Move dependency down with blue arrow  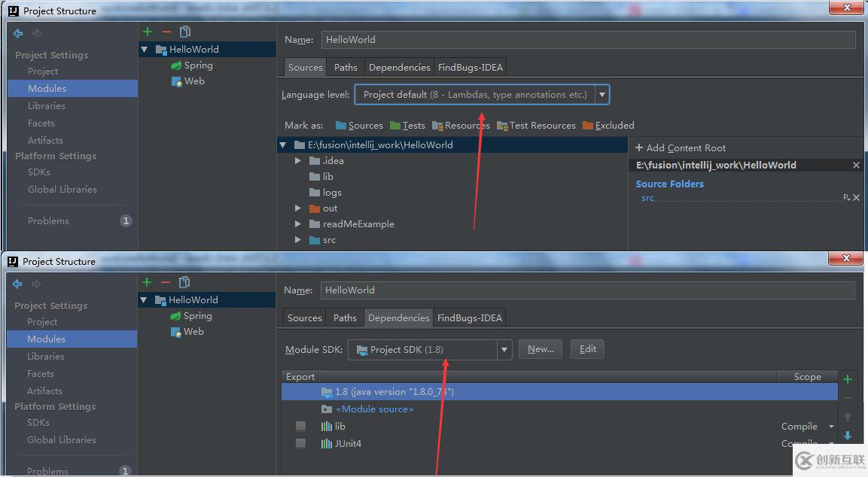(848, 436)
